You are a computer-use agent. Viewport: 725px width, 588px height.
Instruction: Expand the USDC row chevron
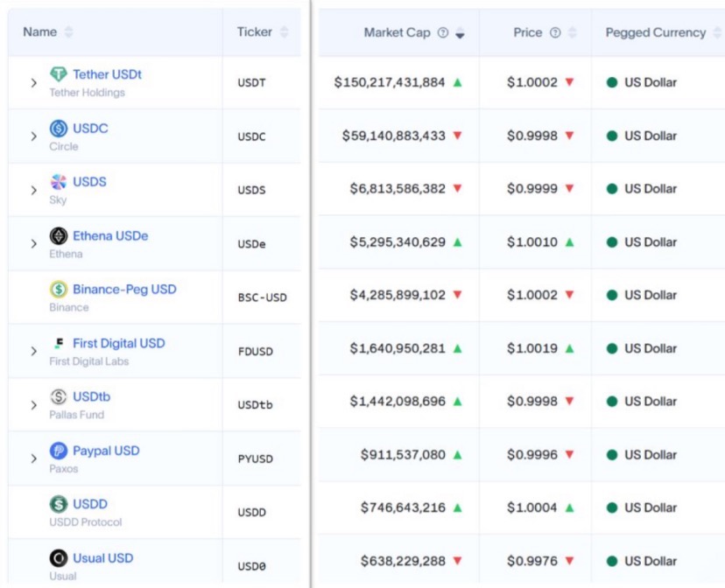coord(34,136)
